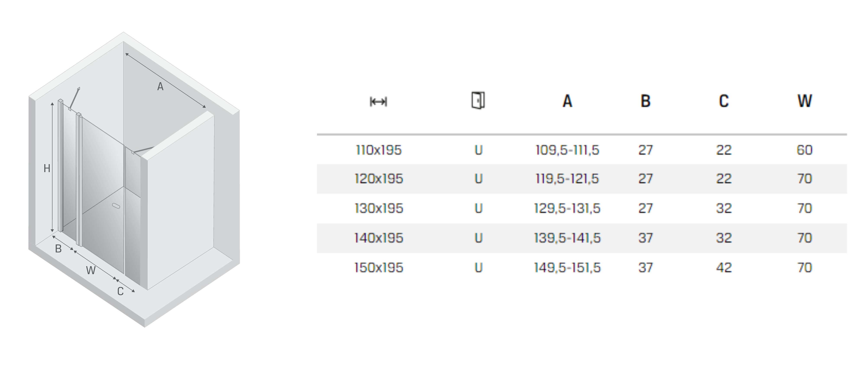Viewport: 868px width, 373px height.
Task: Click the H height label on diagram
Action: pyautogui.click(x=47, y=168)
